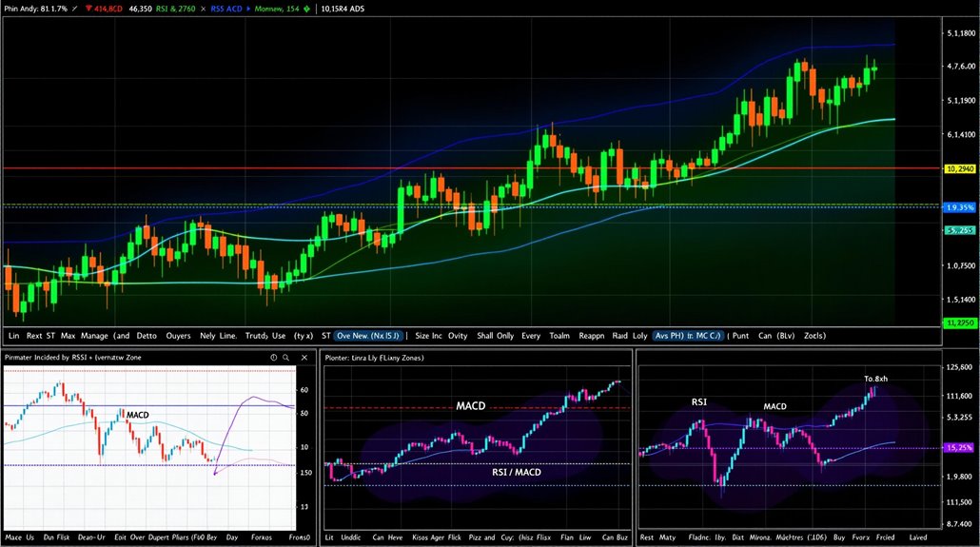
Task: Click Mace Us in the bottom-left panel footer
Action: coord(19,537)
